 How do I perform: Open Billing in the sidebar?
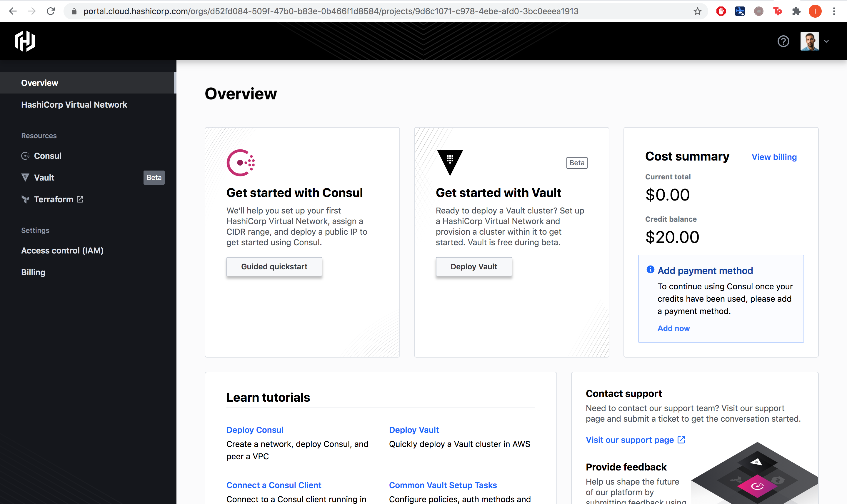pos(33,272)
